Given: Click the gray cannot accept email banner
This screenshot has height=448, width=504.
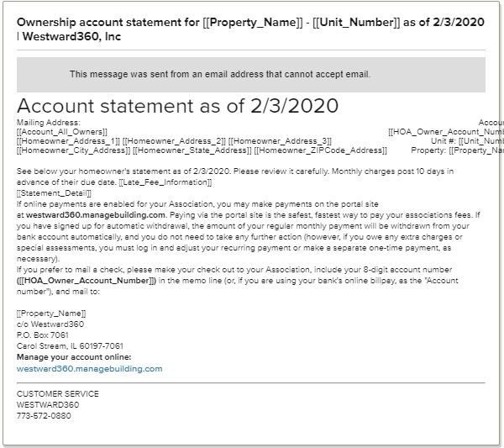Looking at the screenshot, I should (251, 75).
